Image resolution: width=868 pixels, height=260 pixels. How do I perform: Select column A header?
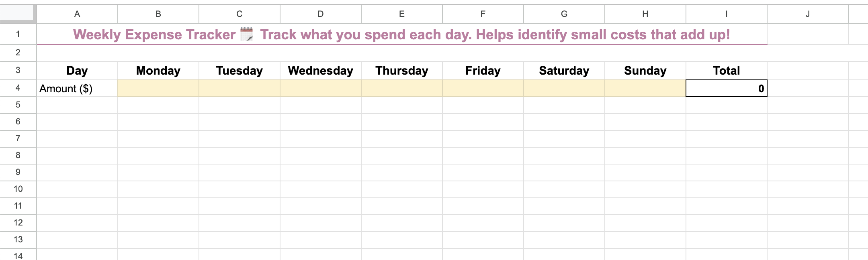pos(77,13)
